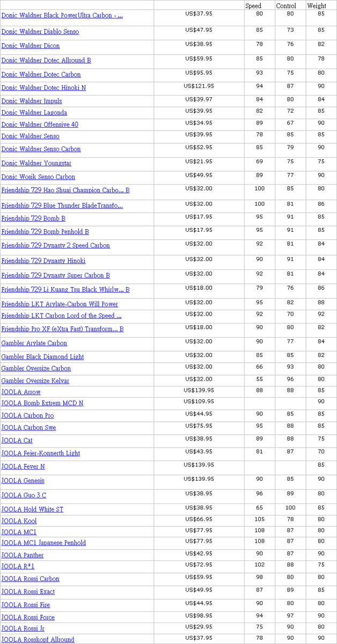The width and height of the screenshot is (337, 644).
Task: Open Donic Waldner Black PowerUltra Carbon link
Action: click(62, 16)
